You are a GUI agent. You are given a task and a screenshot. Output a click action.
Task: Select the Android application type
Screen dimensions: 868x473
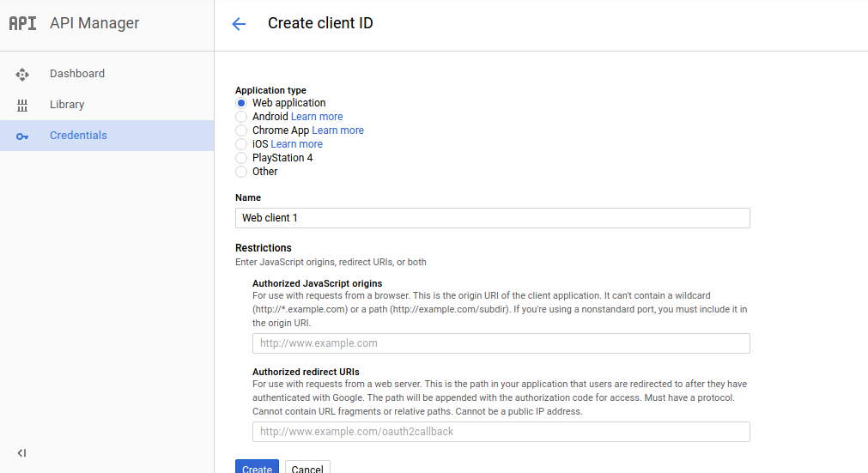[x=241, y=117]
